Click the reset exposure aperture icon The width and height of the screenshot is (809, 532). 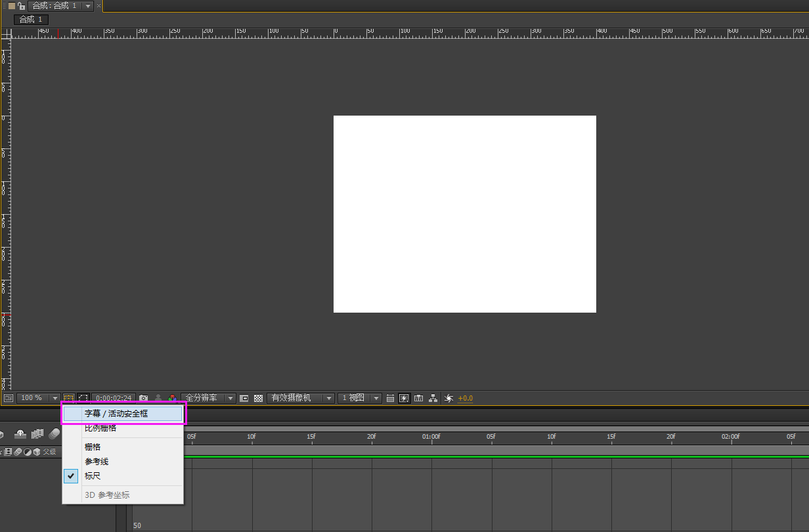pyautogui.click(x=449, y=398)
